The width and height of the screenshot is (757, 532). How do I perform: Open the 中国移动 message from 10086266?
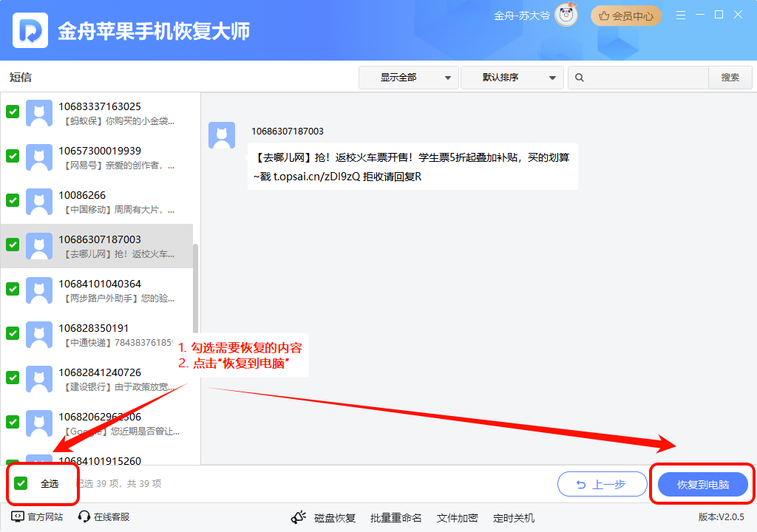pyautogui.click(x=97, y=202)
